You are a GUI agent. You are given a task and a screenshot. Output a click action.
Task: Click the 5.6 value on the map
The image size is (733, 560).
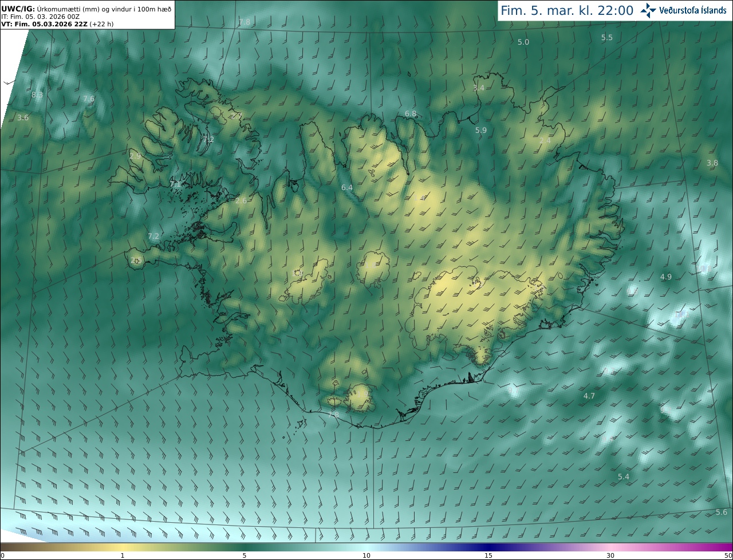coord(722,512)
